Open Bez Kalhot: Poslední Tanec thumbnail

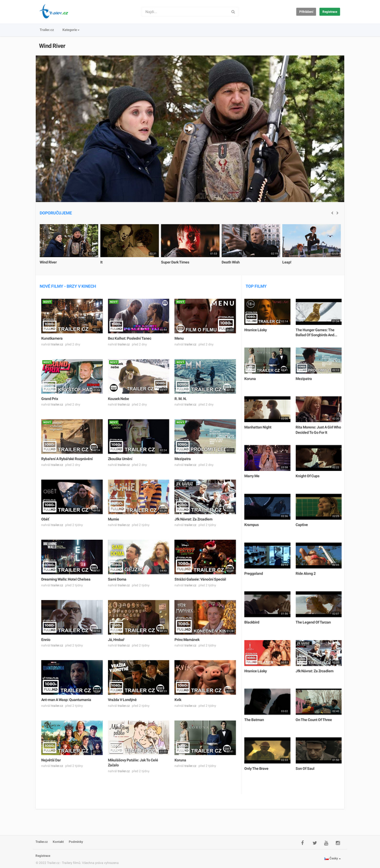pyautogui.click(x=138, y=316)
